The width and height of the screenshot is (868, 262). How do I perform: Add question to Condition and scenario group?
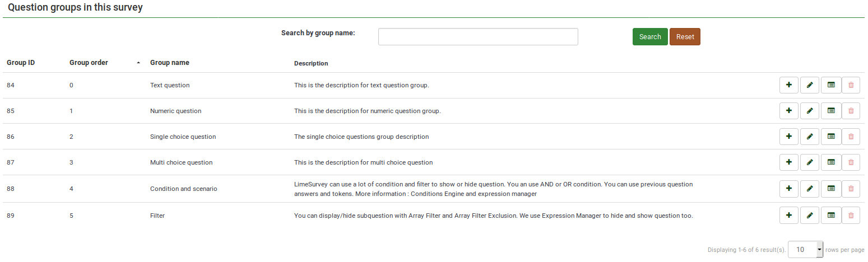click(788, 189)
